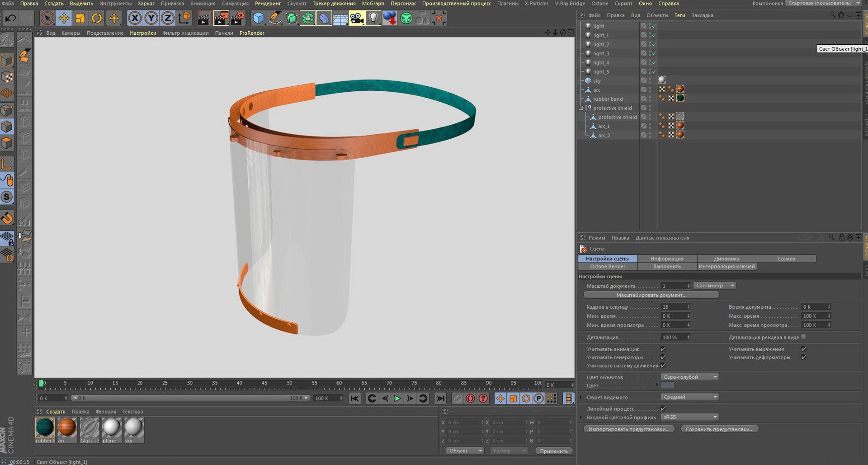Image resolution: width=868 pixels, height=465 pixels.
Task: Select the Rotate tool
Action: [97, 18]
